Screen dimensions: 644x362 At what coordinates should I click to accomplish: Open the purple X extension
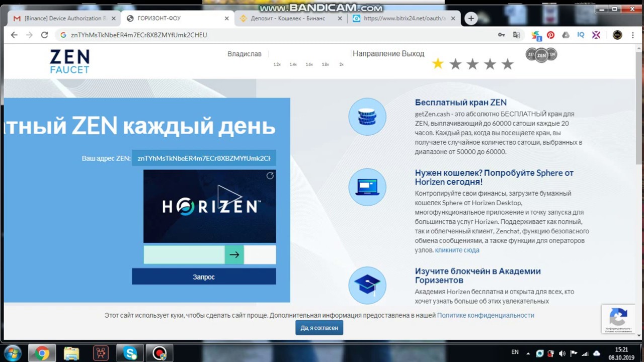coord(596,35)
